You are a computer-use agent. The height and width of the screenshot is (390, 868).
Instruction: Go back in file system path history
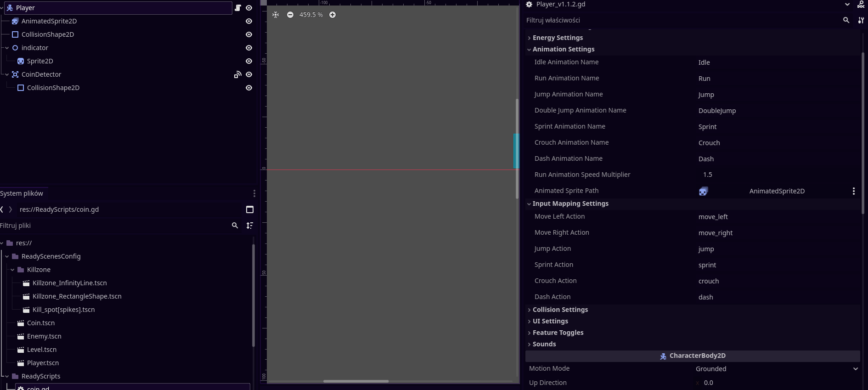pos(2,209)
